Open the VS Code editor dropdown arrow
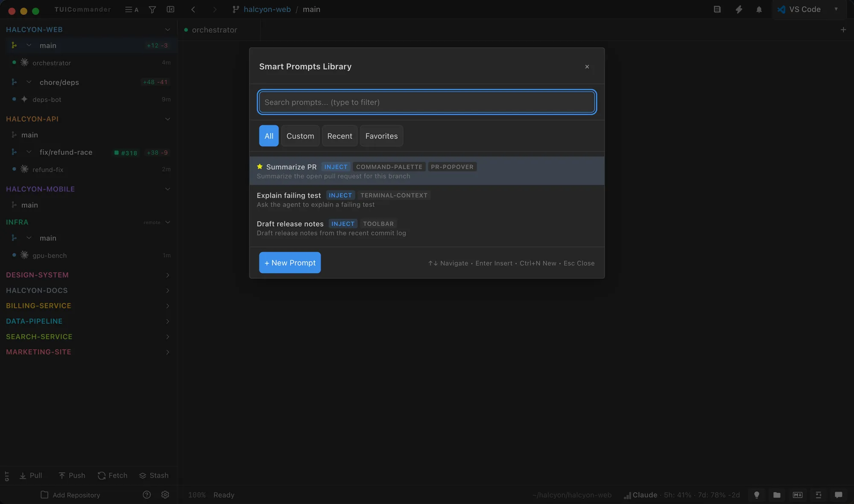 (836, 9)
